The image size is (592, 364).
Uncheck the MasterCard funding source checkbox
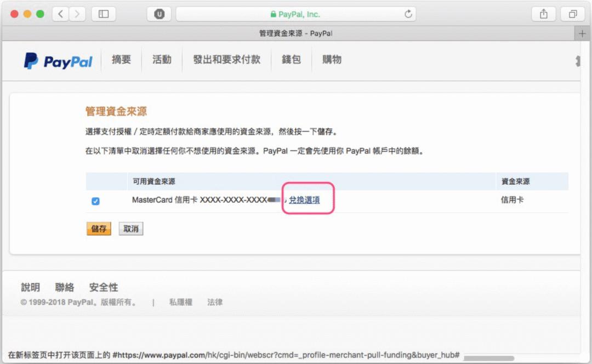coord(95,201)
